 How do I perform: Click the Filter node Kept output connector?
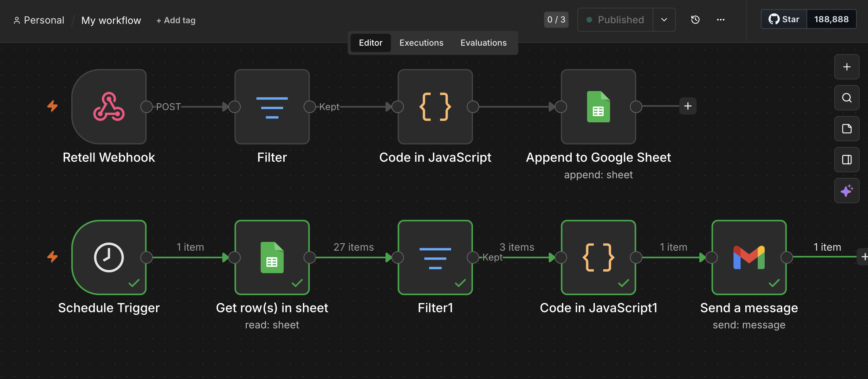(310, 107)
